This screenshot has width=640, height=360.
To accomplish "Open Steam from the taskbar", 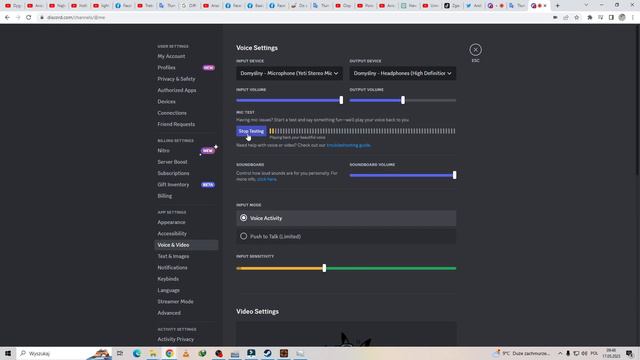I will (268, 353).
